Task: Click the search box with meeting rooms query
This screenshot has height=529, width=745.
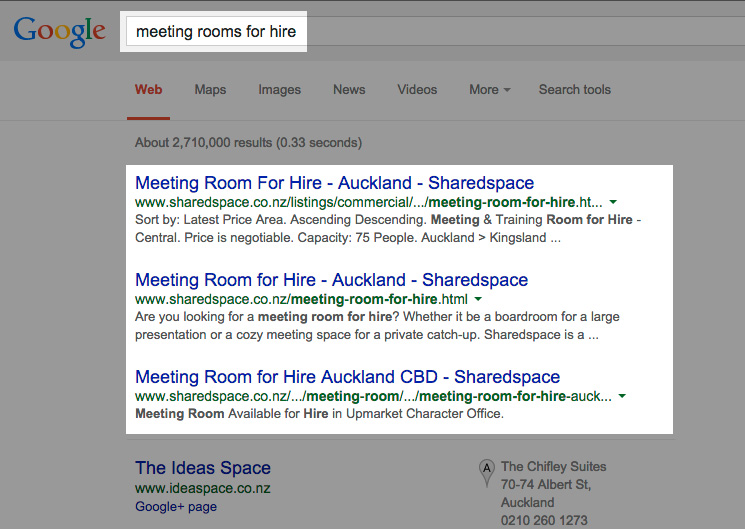Action: (x=216, y=31)
